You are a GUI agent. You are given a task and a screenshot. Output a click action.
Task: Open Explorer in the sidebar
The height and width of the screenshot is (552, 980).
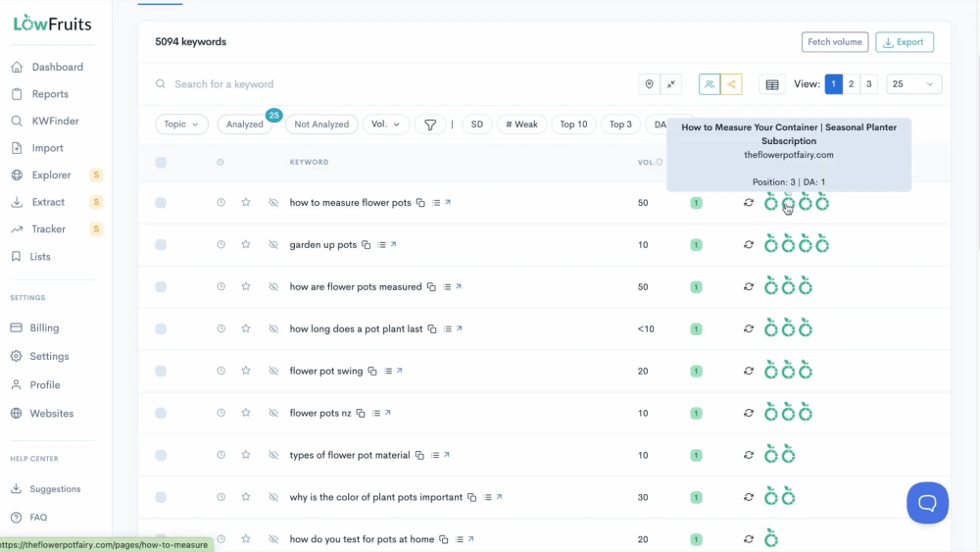coord(41,176)
